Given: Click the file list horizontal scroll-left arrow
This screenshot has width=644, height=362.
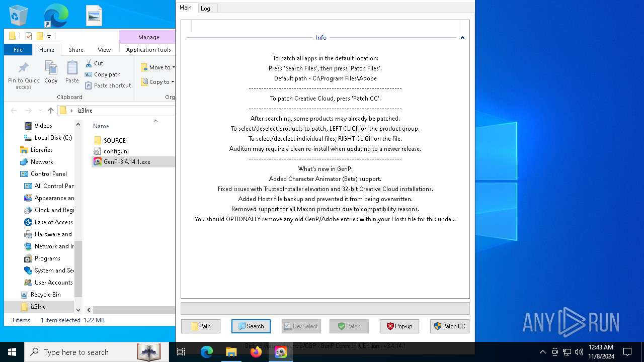Looking at the screenshot, I should pyautogui.click(x=89, y=310).
